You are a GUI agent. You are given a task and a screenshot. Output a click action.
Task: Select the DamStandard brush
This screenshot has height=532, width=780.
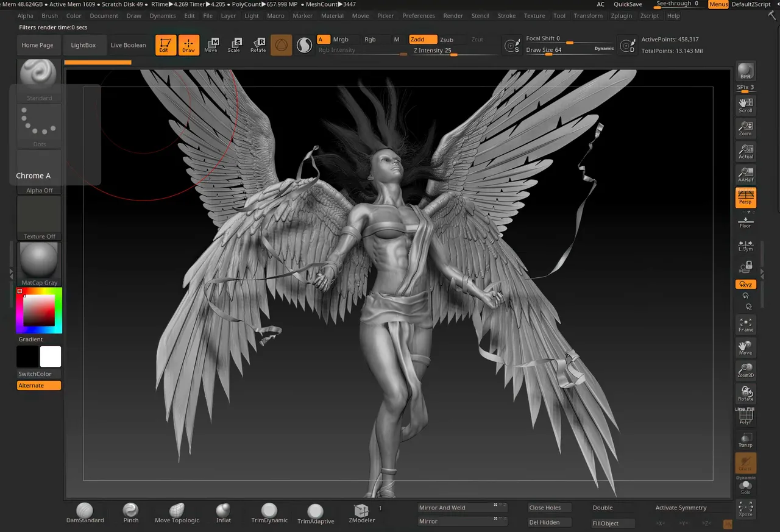(x=85, y=513)
